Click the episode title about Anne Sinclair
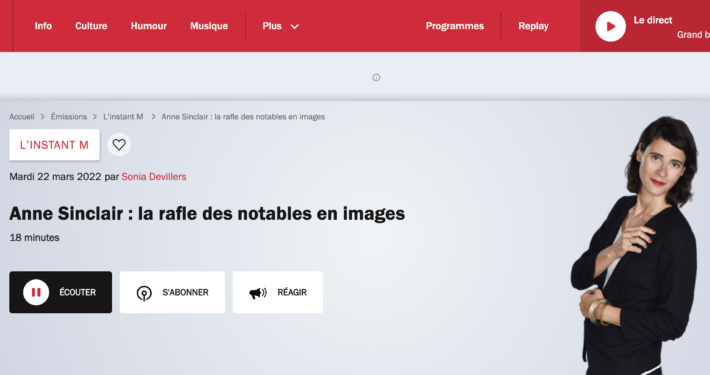This screenshot has width=710, height=375. tap(207, 213)
